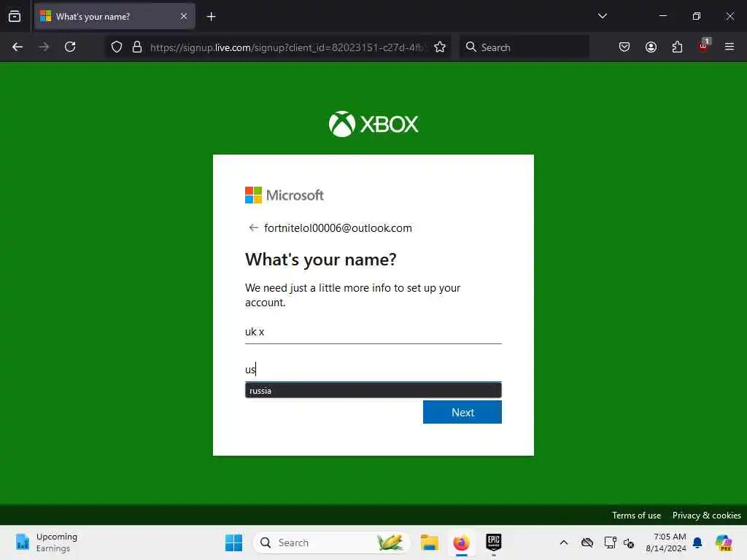Click first name field containing "uk x"
The height and width of the screenshot is (560, 747).
(x=373, y=332)
